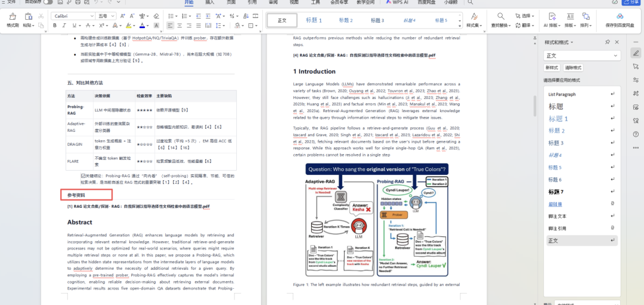The height and width of the screenshot is (305, 644).
Task: Select 超链接 style in the pane list
Action: pyautogui.click(x=582, y=204)
